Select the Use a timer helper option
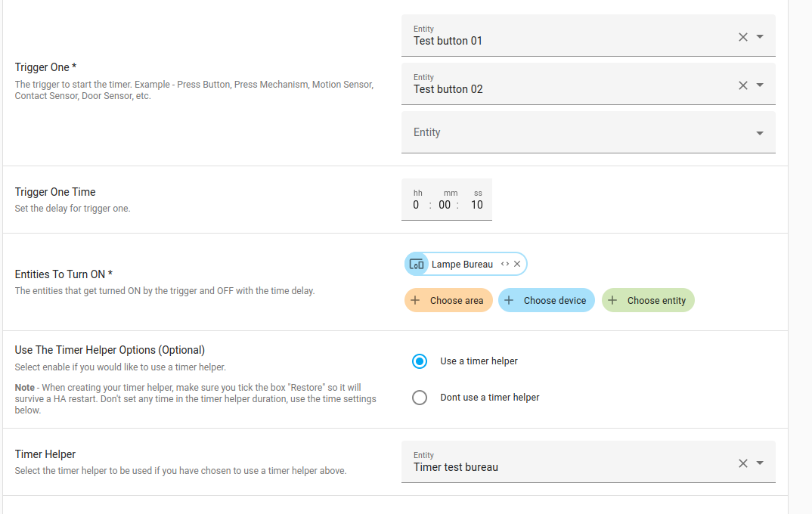The width and height of the screenshot is (812, 514). click(420, 361)
